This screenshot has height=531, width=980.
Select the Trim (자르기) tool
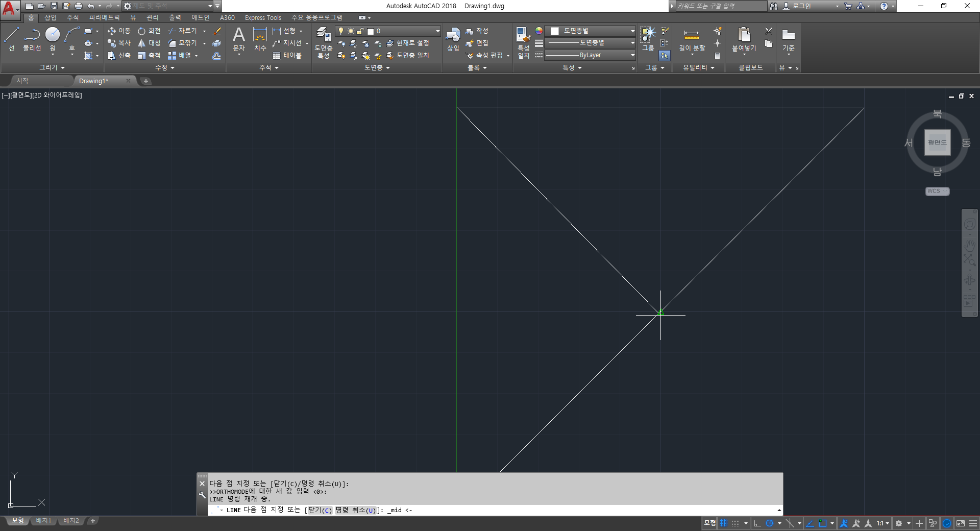click(182, 31)
